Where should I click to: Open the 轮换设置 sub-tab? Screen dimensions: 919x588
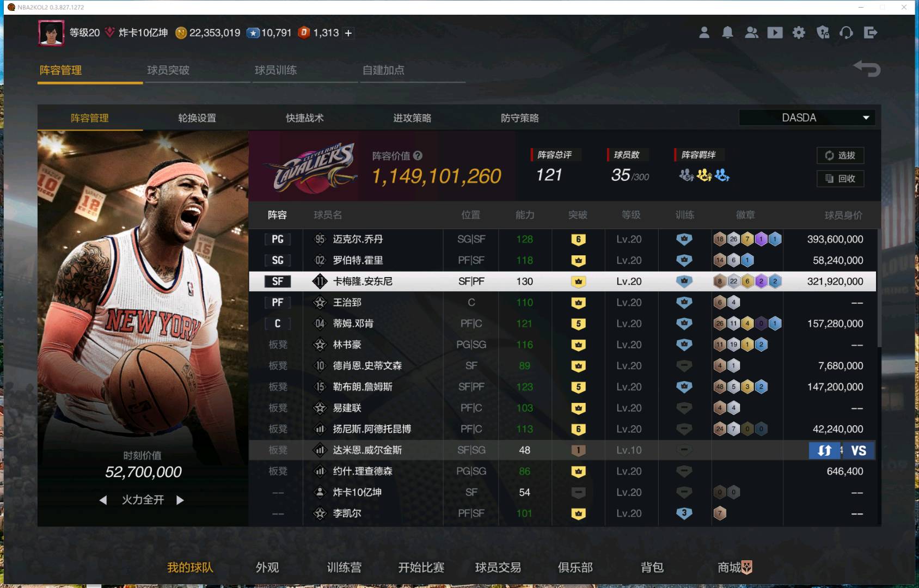197,118
